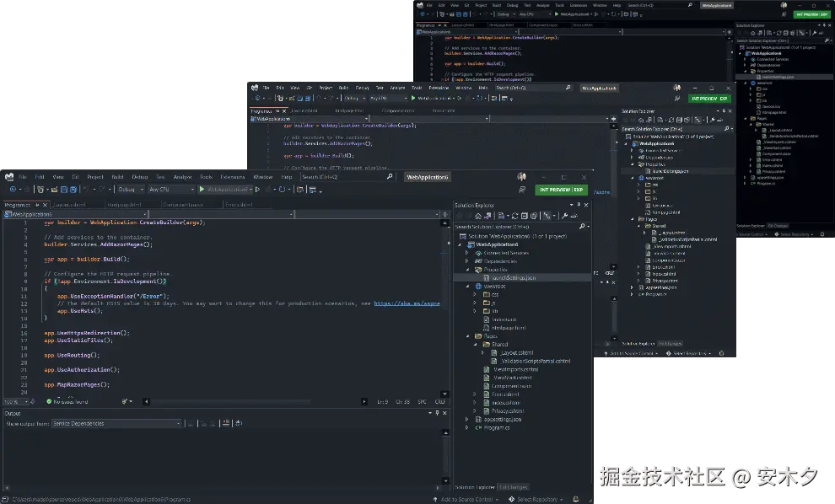Image resolution: width=835 pixels, height=504 pixels.
Task: Open the Analyze menu in front window
Action: pyautogui.click(x=182, y=177)
